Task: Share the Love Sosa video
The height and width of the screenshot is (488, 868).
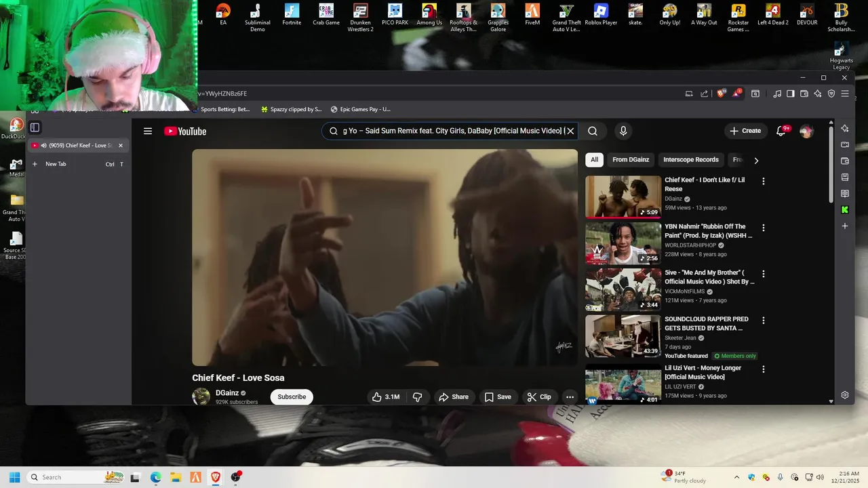Action: pos(453,396)
